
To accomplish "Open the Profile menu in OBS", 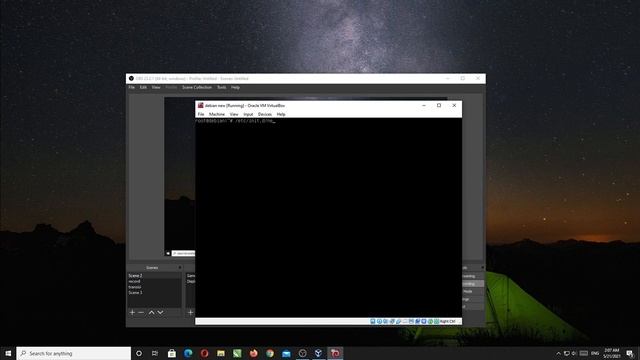I will point(171,87).
